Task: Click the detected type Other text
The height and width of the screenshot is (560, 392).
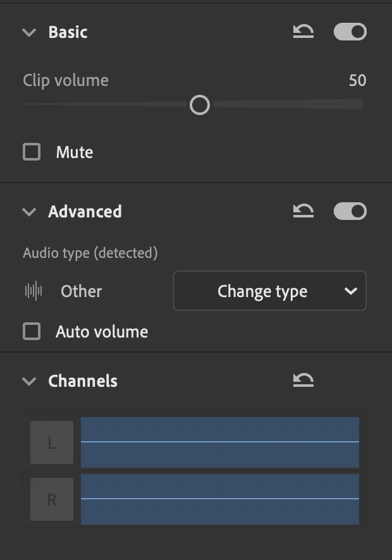Action: pos(82,291)
